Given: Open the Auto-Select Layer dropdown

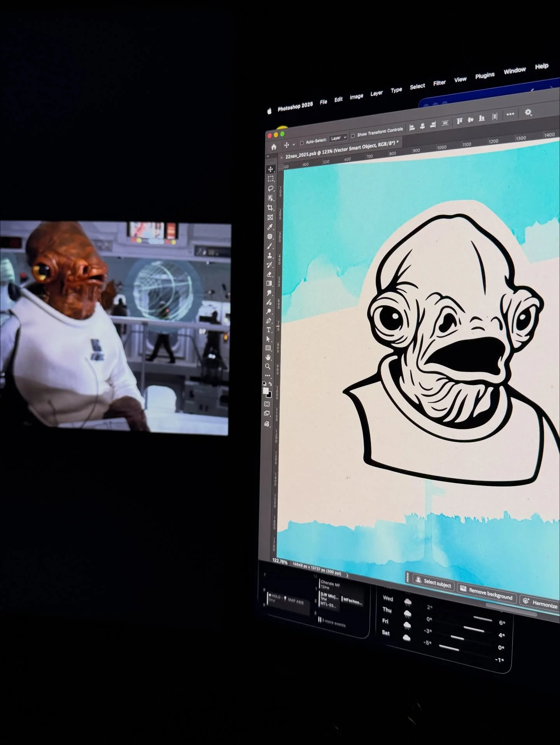Looking at the screenshot, I should pyautogui.click(x=338, y=138).
